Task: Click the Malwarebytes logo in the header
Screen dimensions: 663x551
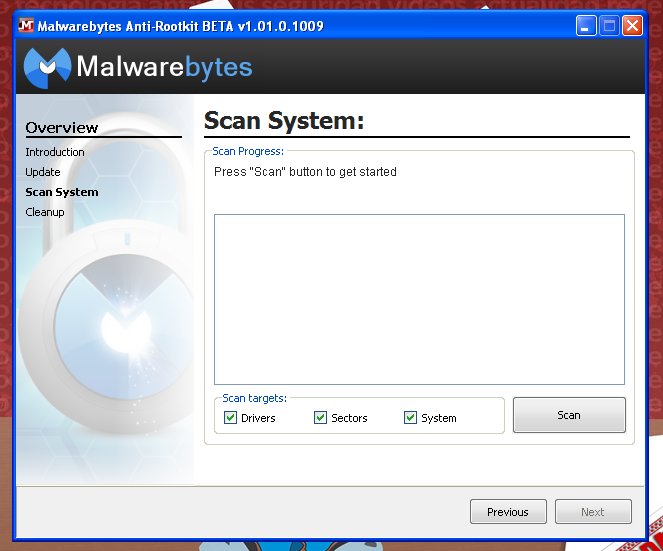Action: click(138, 68)
